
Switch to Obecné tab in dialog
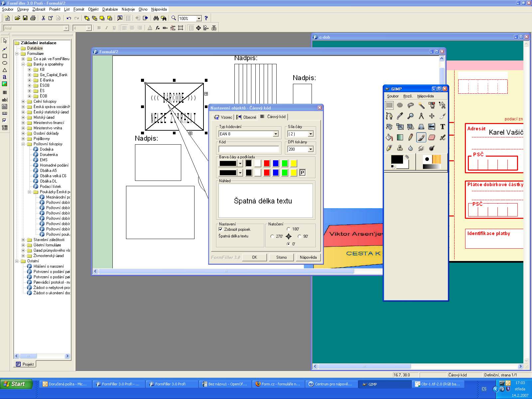coord(246,117)
